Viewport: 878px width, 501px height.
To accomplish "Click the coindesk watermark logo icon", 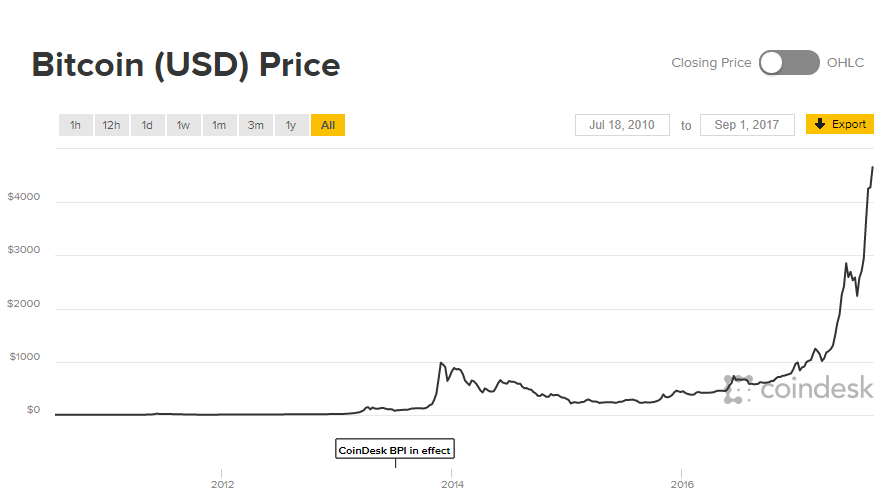I will tap(738, 389).
